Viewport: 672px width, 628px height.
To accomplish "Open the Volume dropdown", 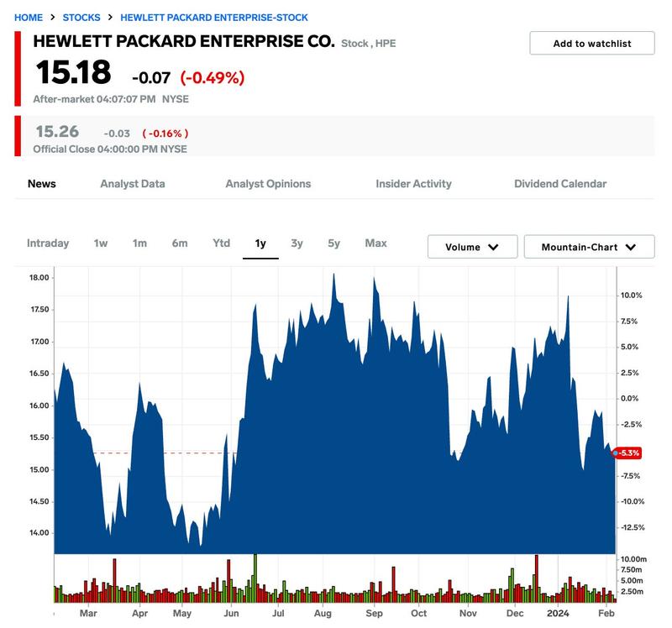I will [472, 247].
